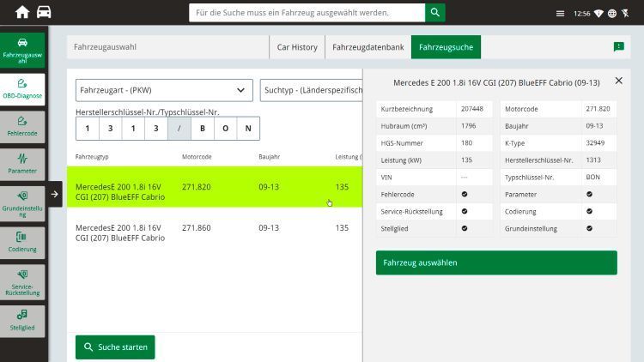Click the key box containing B
The width and height of the screenshot is (644, 362).
pyautogui.click(x=203, y=129)
